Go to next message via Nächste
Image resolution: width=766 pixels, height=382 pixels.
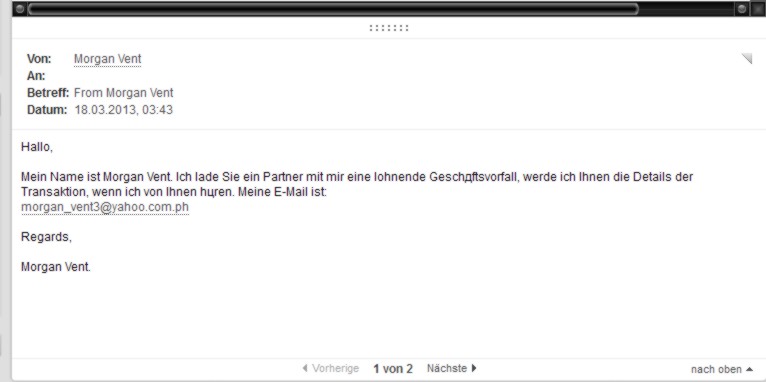(447, 368)
